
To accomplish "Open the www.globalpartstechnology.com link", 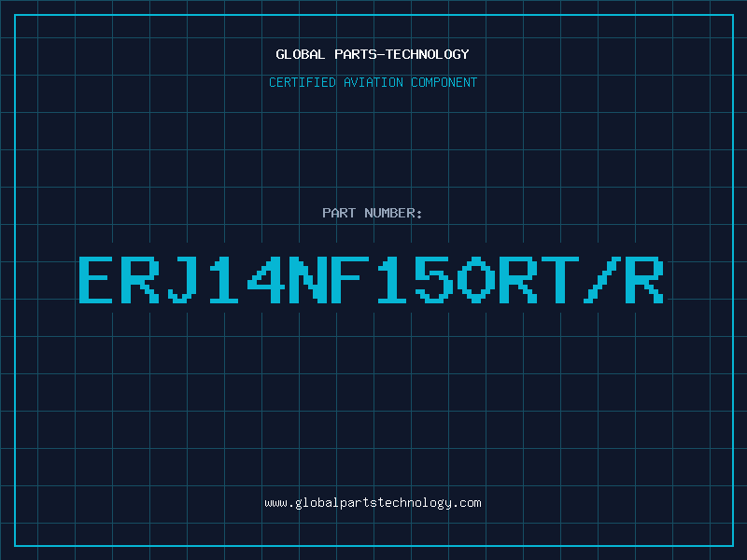I will [x=373, y=503].
